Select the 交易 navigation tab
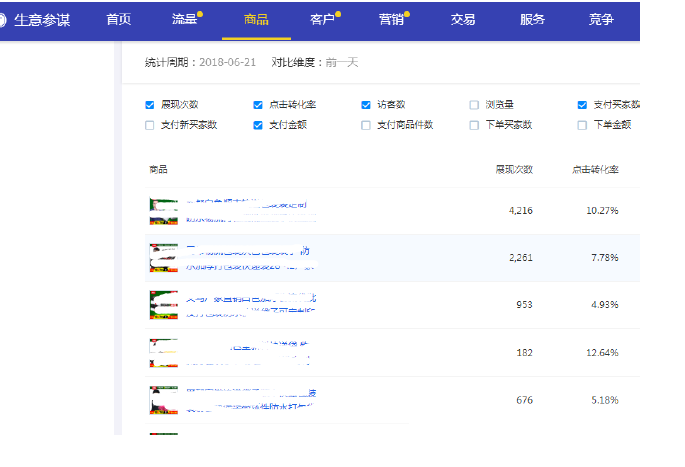This screenshot has width=685, height=467. tap(463, 20)
